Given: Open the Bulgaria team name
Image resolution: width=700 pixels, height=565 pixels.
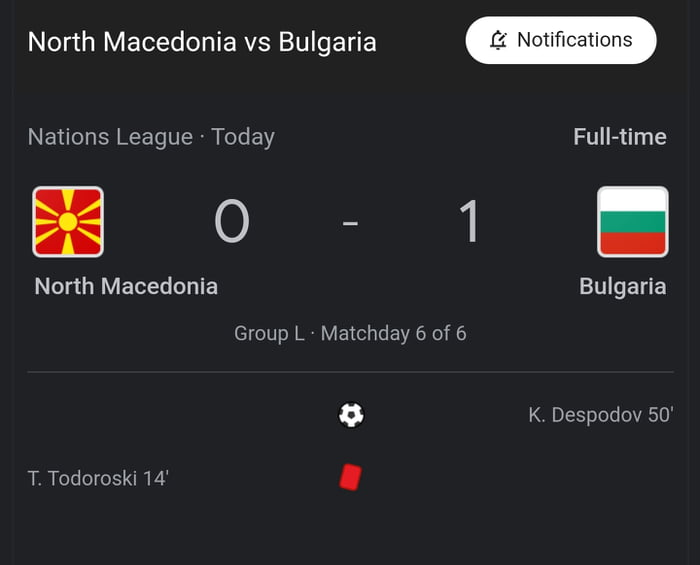Looking at the screenshot, I should [x=622, y=286].
